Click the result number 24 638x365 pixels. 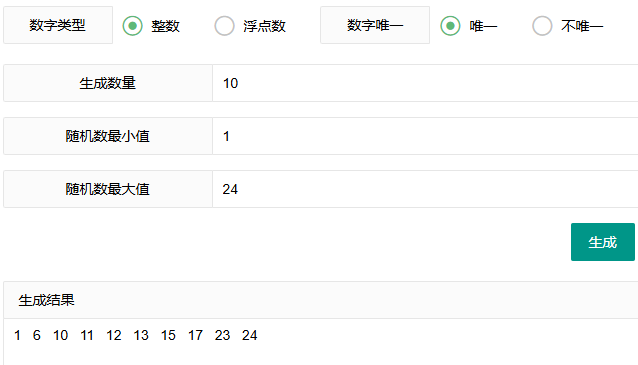249,335
